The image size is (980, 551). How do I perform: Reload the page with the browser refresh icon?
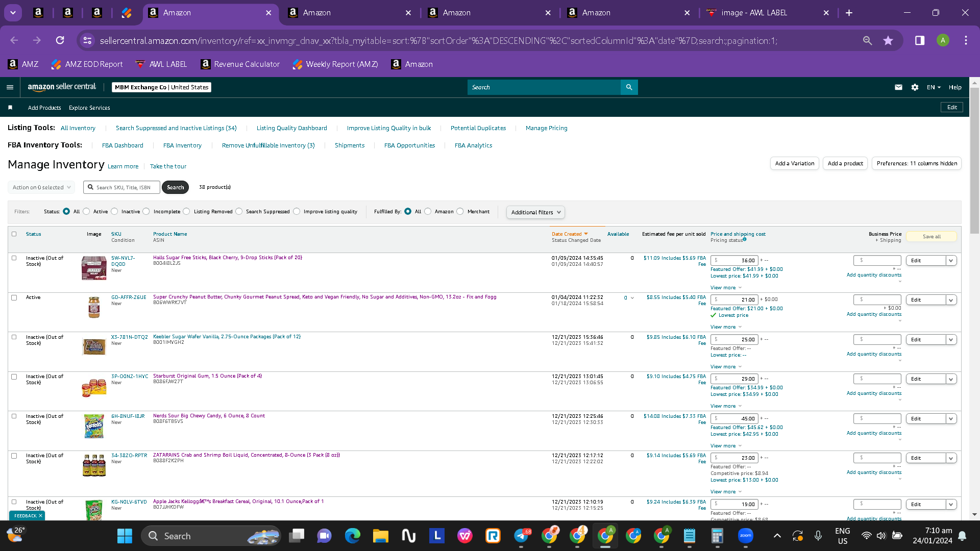[x=60, y=40]
